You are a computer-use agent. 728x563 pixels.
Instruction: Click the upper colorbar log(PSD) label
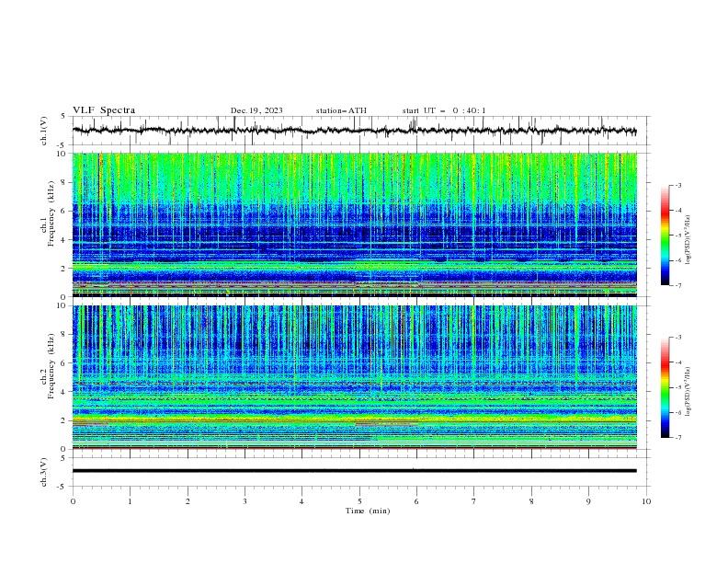coord(688,240)
